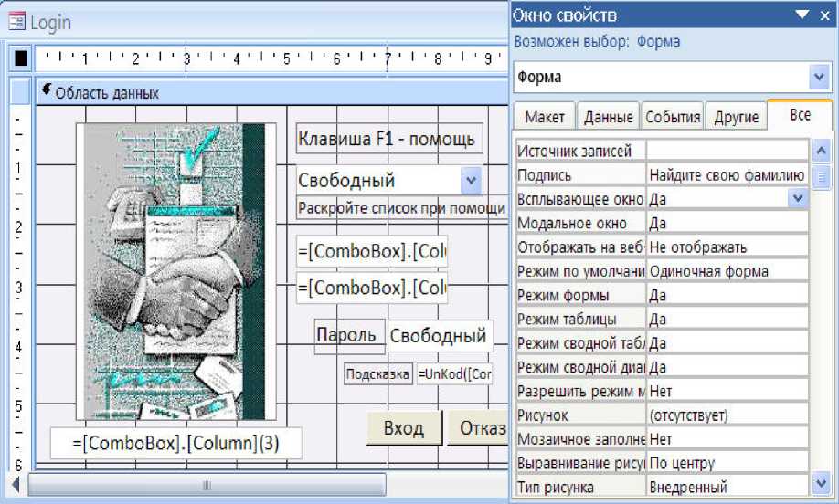Click the Область данных section bar
The width and height of the screenshot is (839, 504).
pos(271,92)
